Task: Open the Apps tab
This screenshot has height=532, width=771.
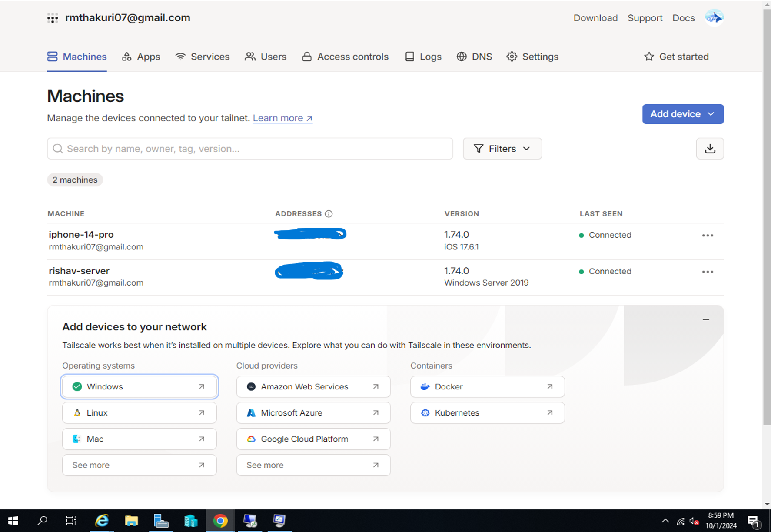Action: 141,57
